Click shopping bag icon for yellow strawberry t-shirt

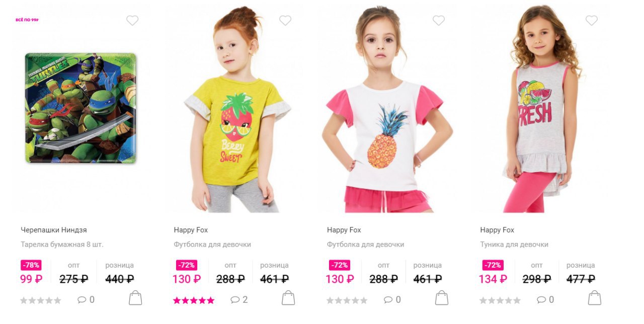(288, 298)
